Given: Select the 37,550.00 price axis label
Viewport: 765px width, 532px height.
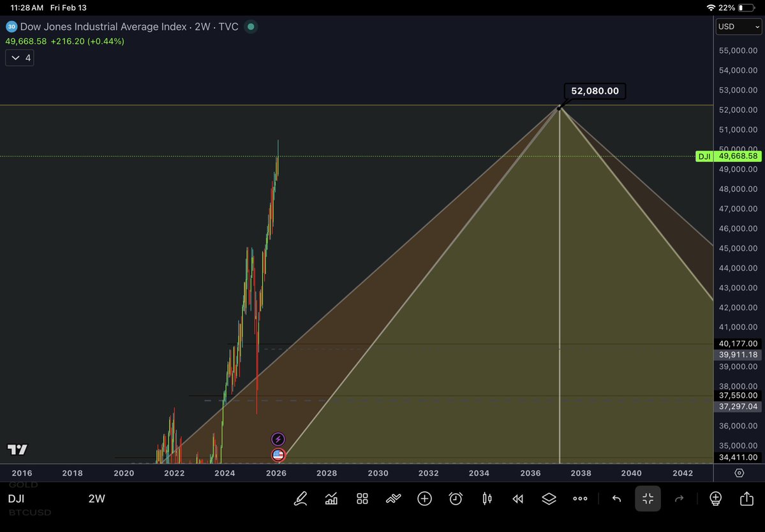Looking at the screenshot, I should click(x=738, y=395).
